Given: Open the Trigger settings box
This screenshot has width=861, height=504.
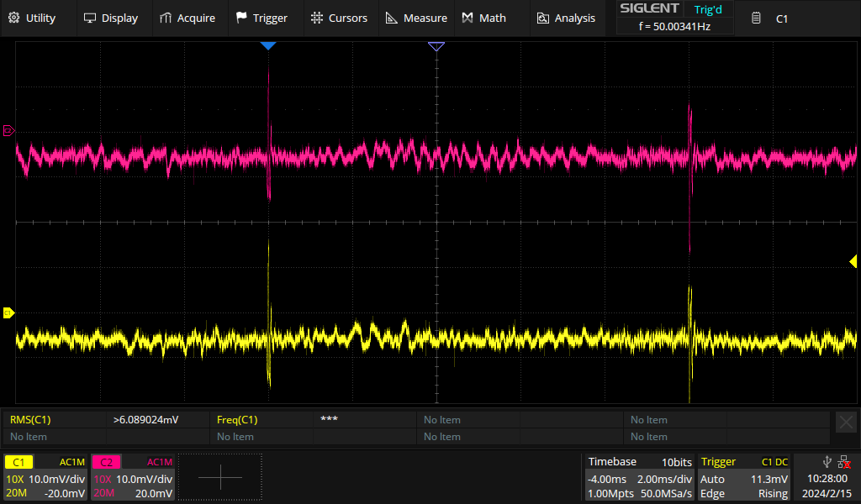Looking at the screenshot, I should 744,478.
